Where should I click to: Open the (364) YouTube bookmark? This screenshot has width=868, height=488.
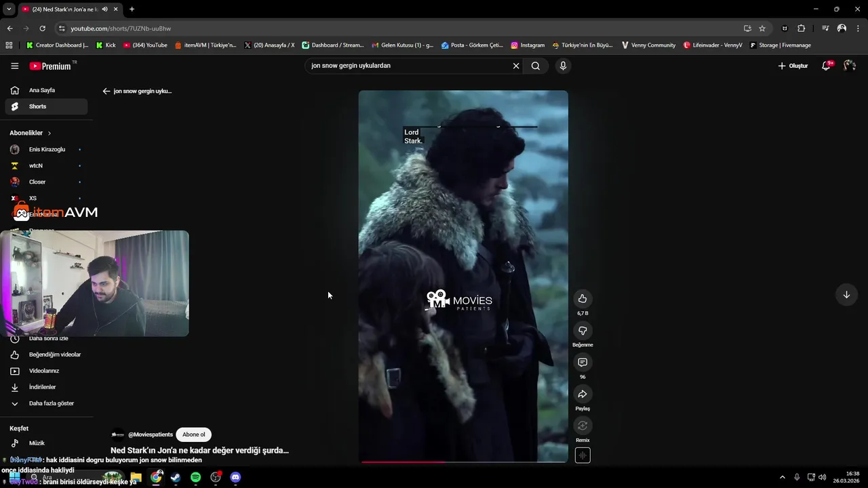pyautogui.click(x=145, y=45)
